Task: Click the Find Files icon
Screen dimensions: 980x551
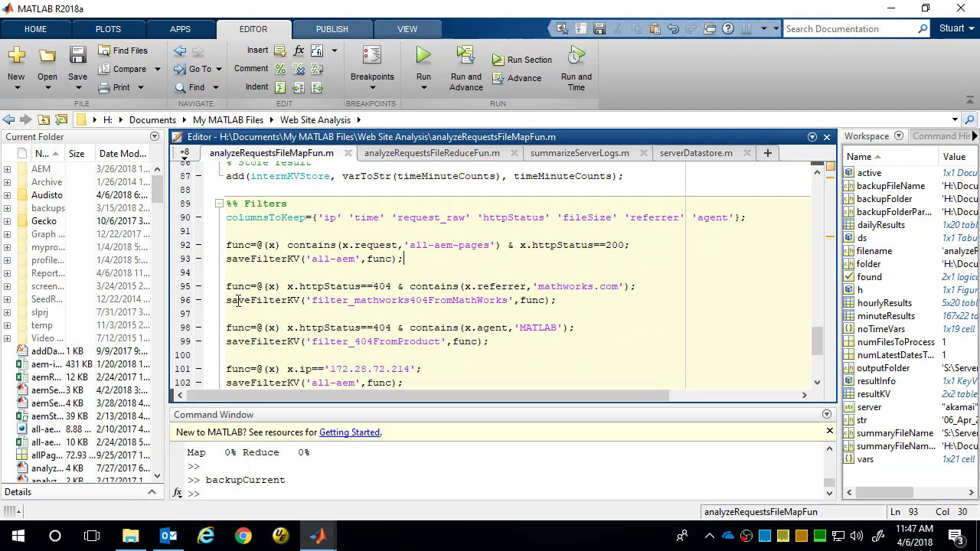Action: click(104, 51)
